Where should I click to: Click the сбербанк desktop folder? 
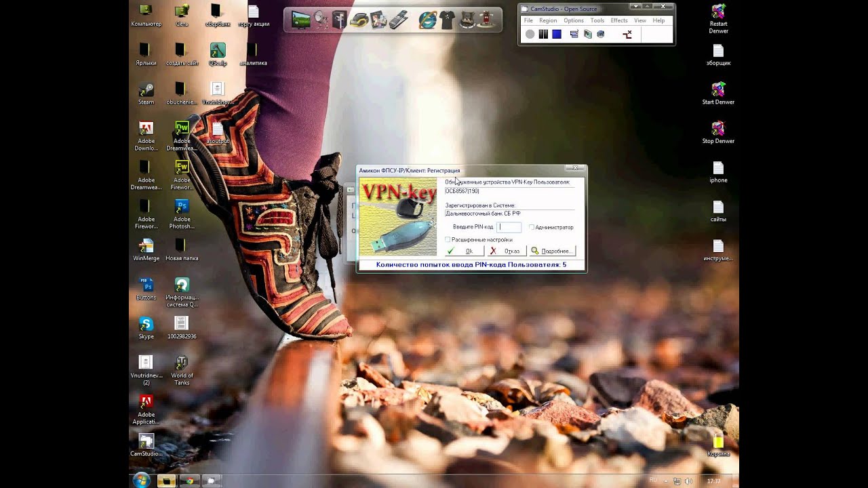(x=217, y=15)
